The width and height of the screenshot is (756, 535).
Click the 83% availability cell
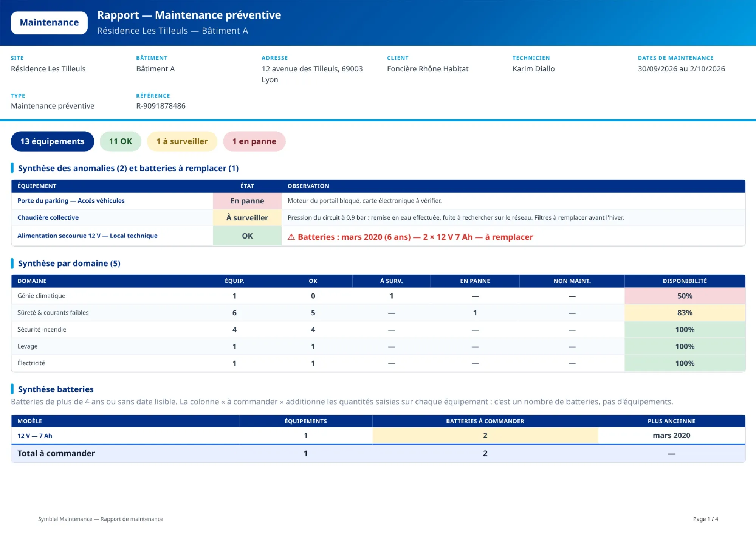tap(685, 313)
